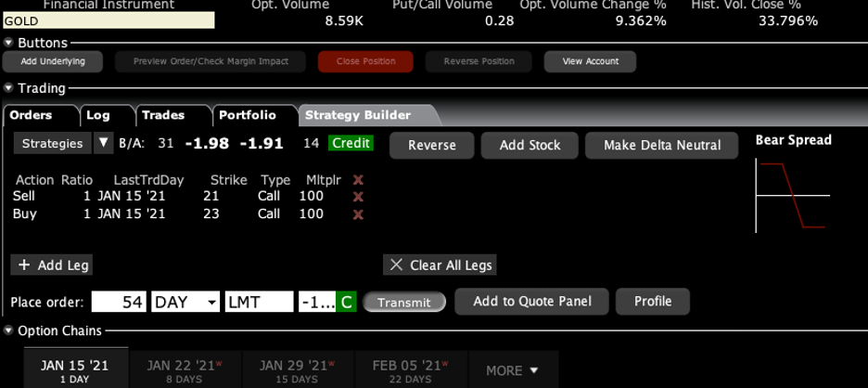Toggle the green C credit box

tap(346, 303)
